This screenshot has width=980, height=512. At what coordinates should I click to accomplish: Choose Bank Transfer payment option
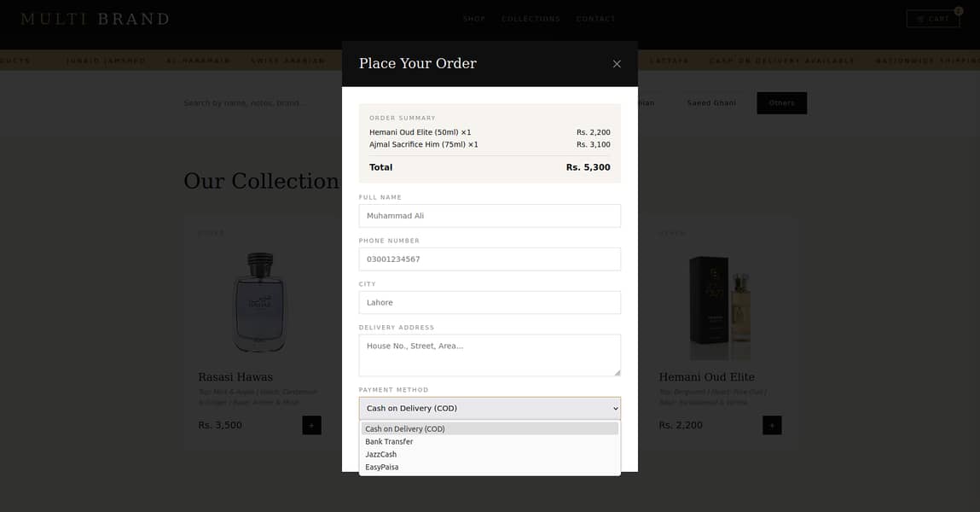click(x=490, y=441)
